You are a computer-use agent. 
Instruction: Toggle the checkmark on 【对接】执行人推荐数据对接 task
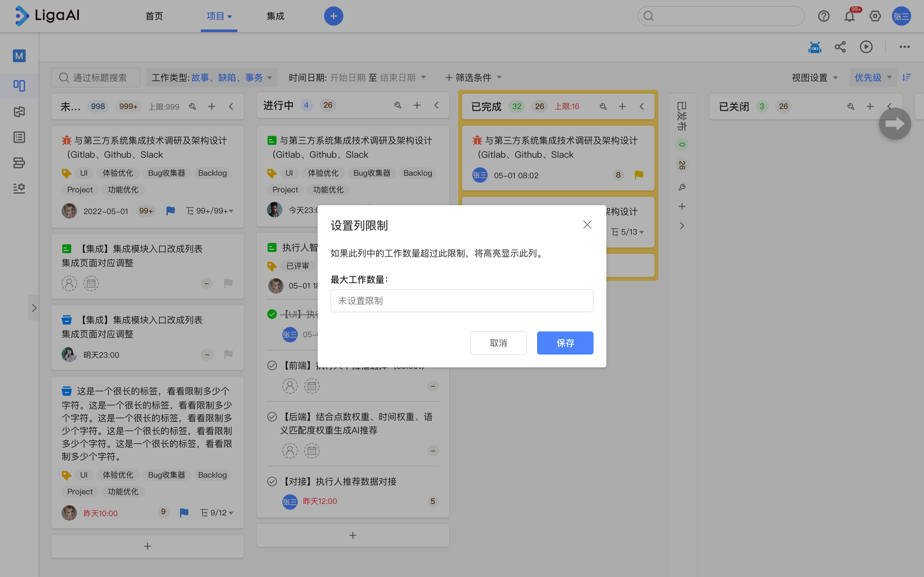pyautogui.click(x=272, y=481)
